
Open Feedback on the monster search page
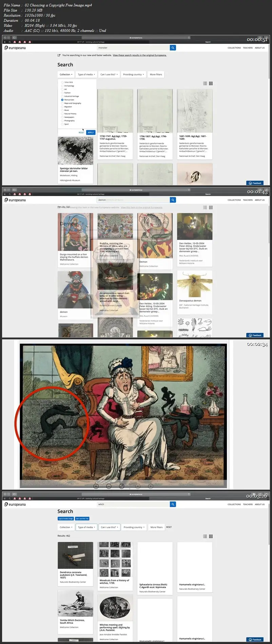pos(255,183)
